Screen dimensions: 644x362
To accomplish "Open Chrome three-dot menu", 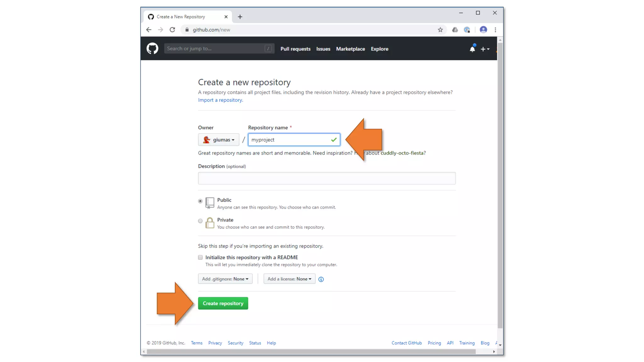I will pos(495,30).
